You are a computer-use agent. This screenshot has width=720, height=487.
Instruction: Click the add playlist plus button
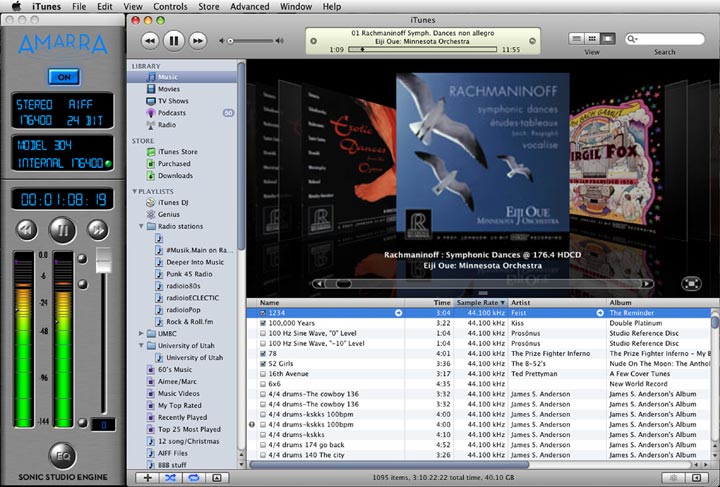pyautogui.click(x=147, y=478)
